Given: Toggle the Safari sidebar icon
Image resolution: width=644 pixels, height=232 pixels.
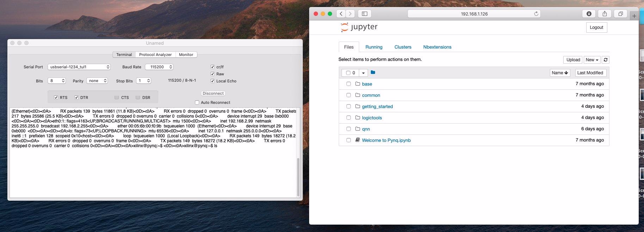Looking at the screenshot, I should coord(365,14).
